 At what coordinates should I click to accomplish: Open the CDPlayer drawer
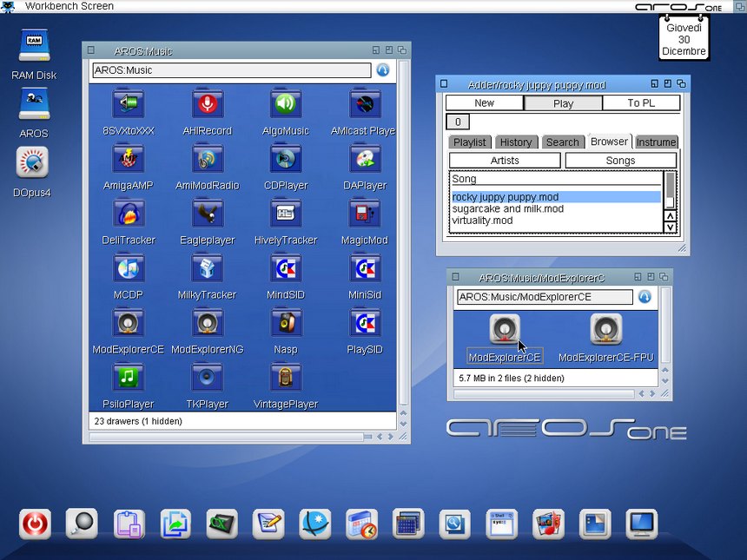(x=286, y=158)
